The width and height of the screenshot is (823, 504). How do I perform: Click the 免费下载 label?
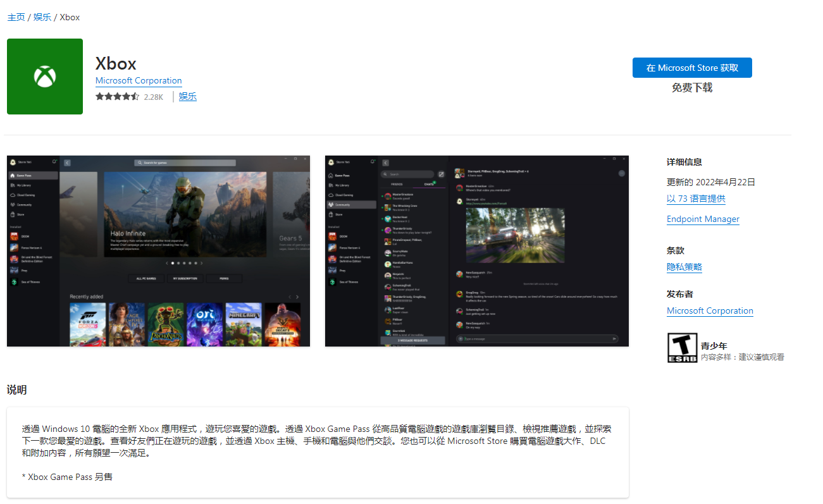coord(692,88)
